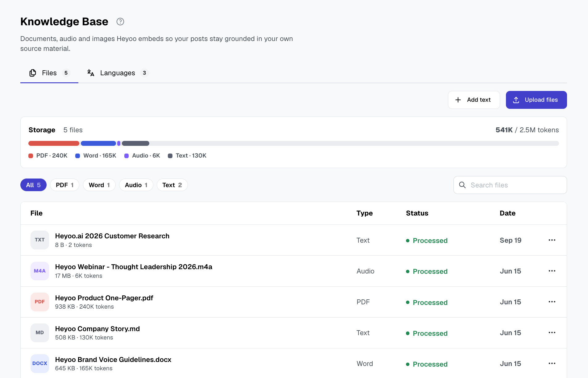Click the 938 KB · 240K tokens detail

85,306
